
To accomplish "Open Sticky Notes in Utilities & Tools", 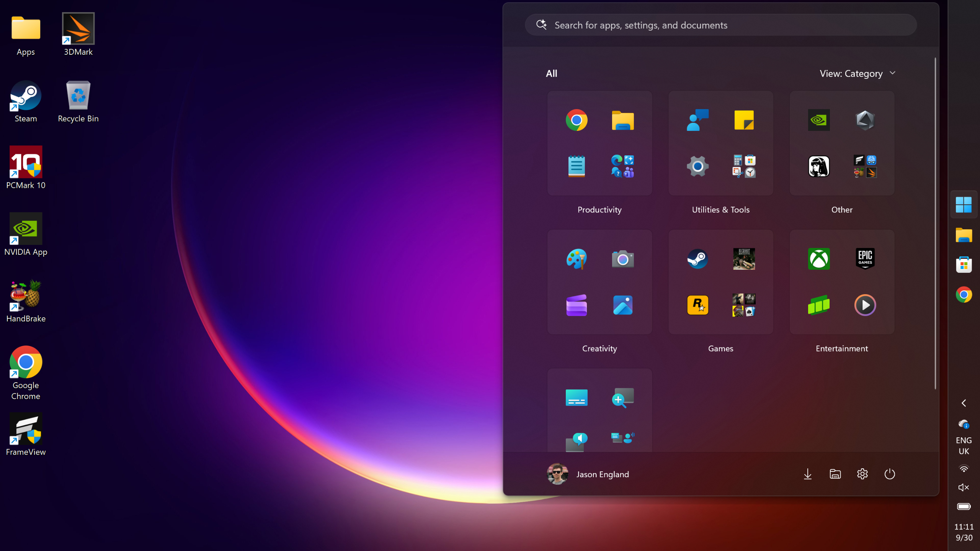I will pos(744,120).
